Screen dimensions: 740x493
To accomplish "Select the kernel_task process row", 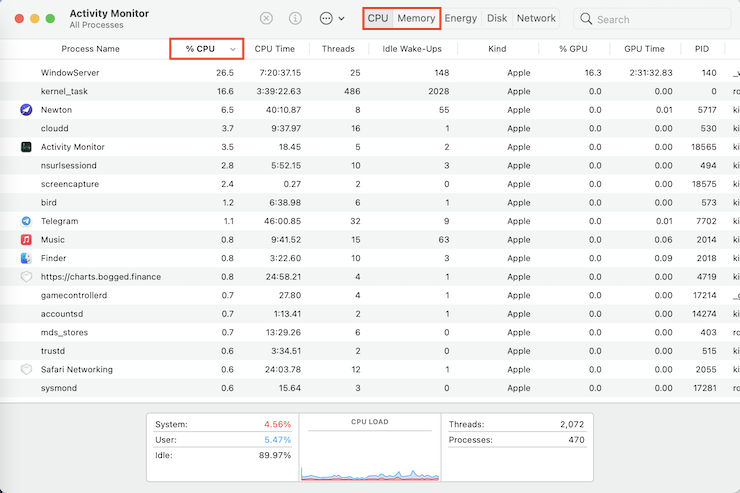I will [370, 91].
